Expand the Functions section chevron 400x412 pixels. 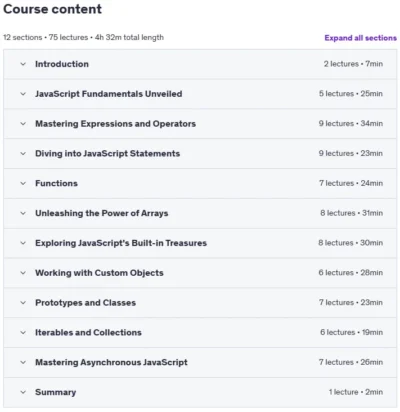[23, 183]
